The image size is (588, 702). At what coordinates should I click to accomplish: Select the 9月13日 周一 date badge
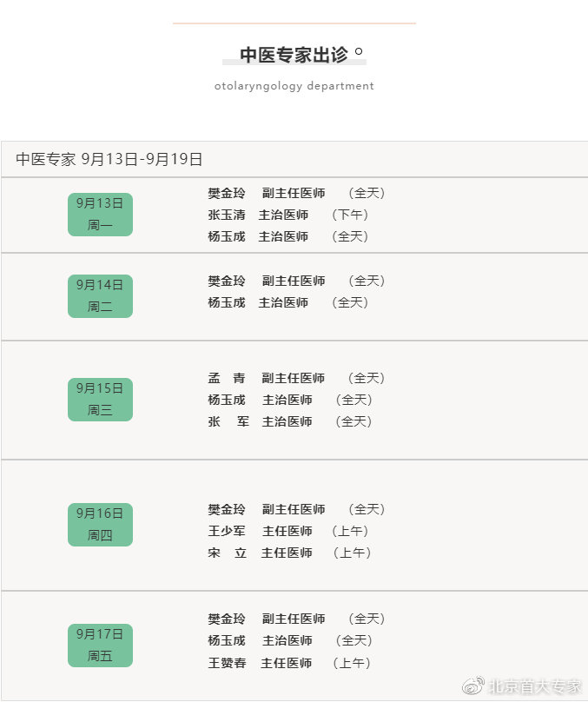[100, 215]
